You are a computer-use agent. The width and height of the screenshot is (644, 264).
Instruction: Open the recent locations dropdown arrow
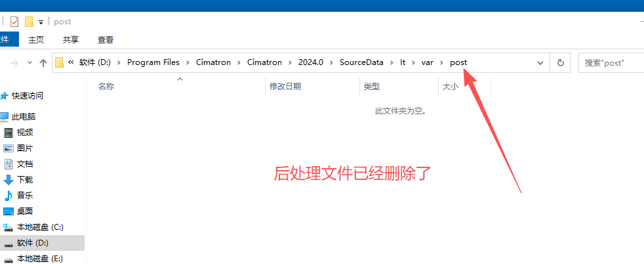[x=30, y=63]
